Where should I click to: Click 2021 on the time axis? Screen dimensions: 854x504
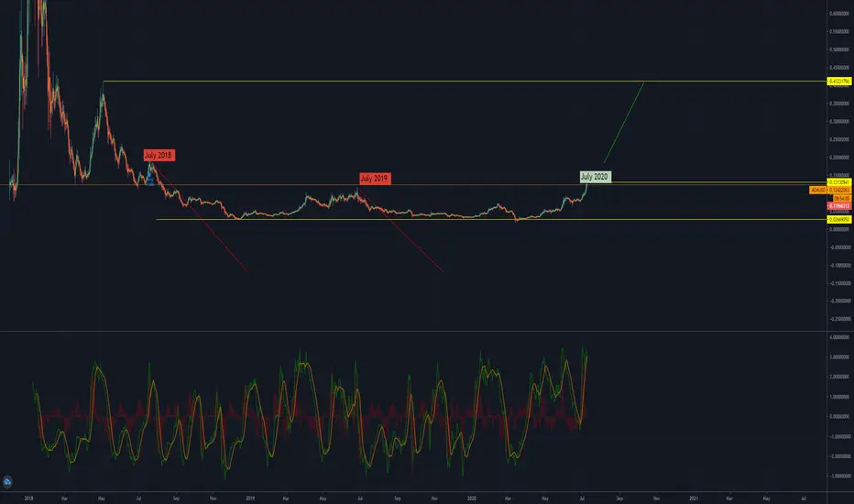coord(694,498)
